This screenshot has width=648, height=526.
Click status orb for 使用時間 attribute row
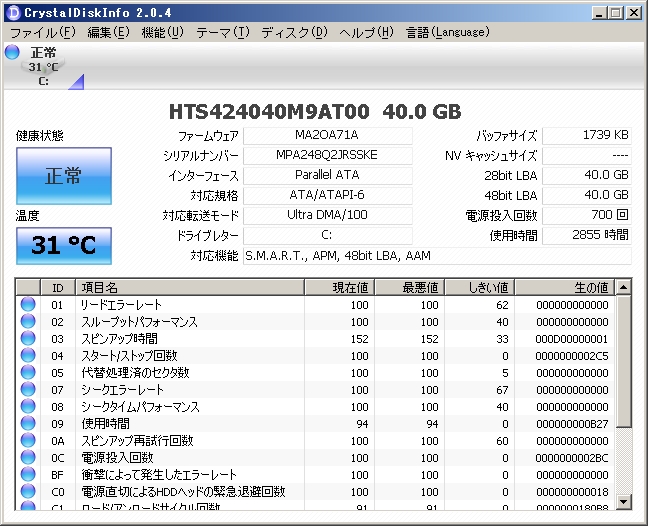(28, 423)
